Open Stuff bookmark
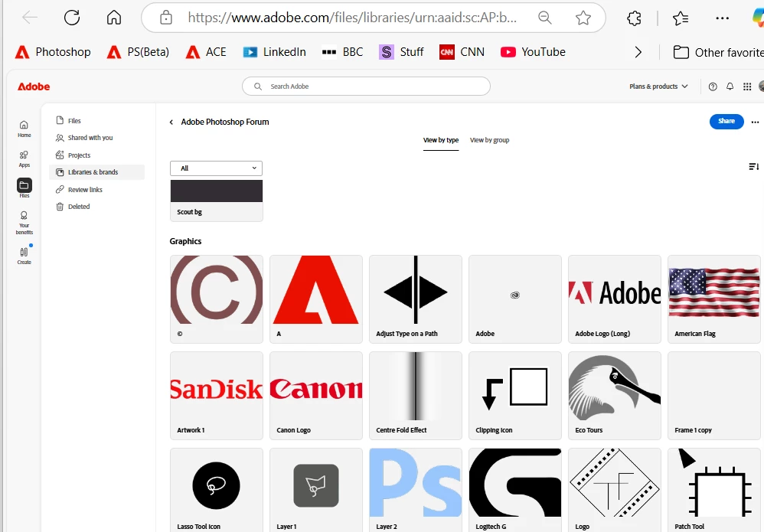The width and height of the screenshot is (764, 532). [401, 52]
